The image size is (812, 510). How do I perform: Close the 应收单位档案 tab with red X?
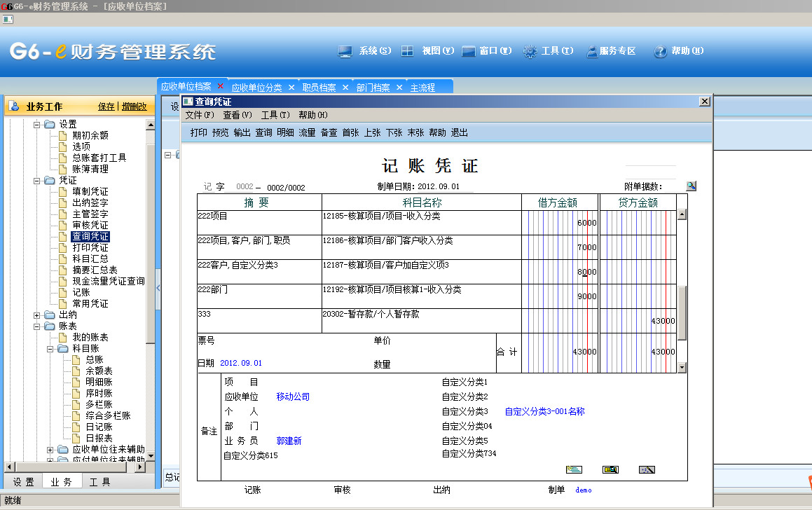[x=221, y=86]
